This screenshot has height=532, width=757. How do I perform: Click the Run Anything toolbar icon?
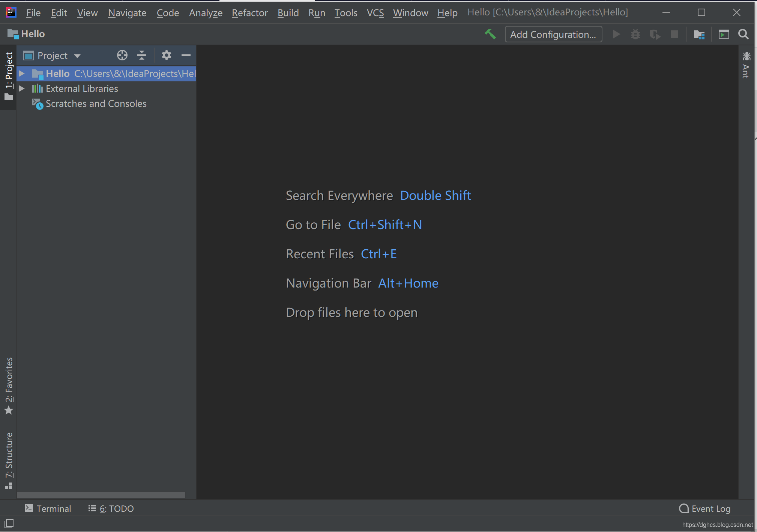tap(724, 34)
